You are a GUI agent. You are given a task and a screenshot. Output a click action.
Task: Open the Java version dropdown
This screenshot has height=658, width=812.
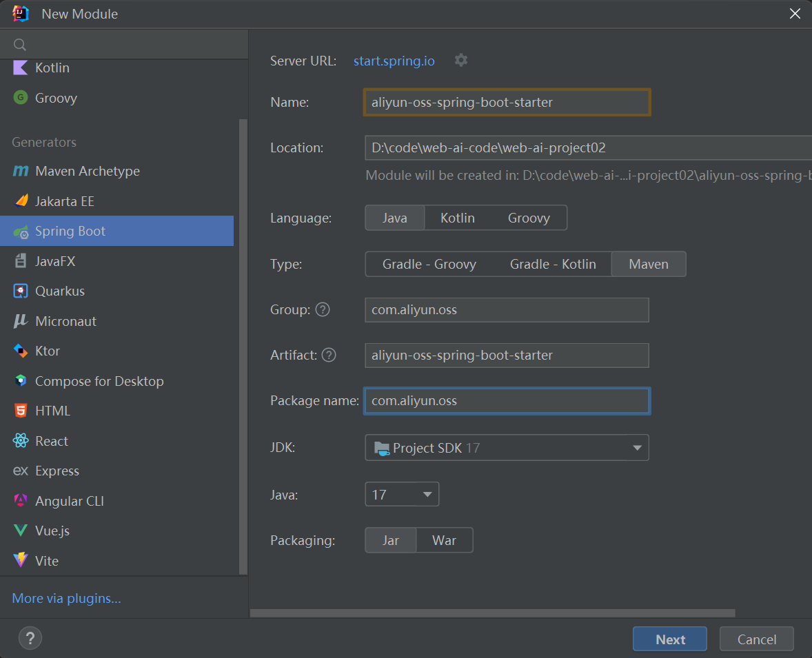(402, 495)
